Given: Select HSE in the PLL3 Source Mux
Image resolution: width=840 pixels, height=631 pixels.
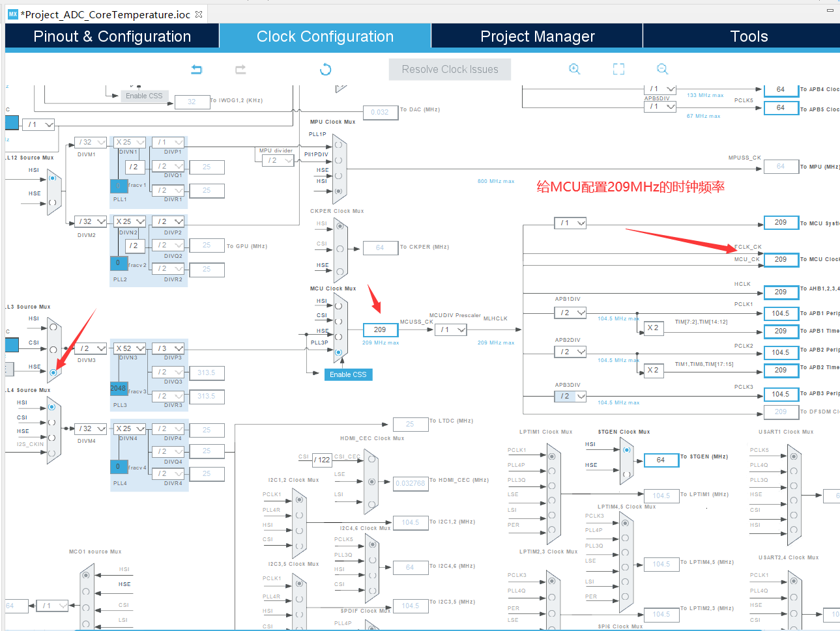Looking at the screenshot, I should [x=53, y=372].
